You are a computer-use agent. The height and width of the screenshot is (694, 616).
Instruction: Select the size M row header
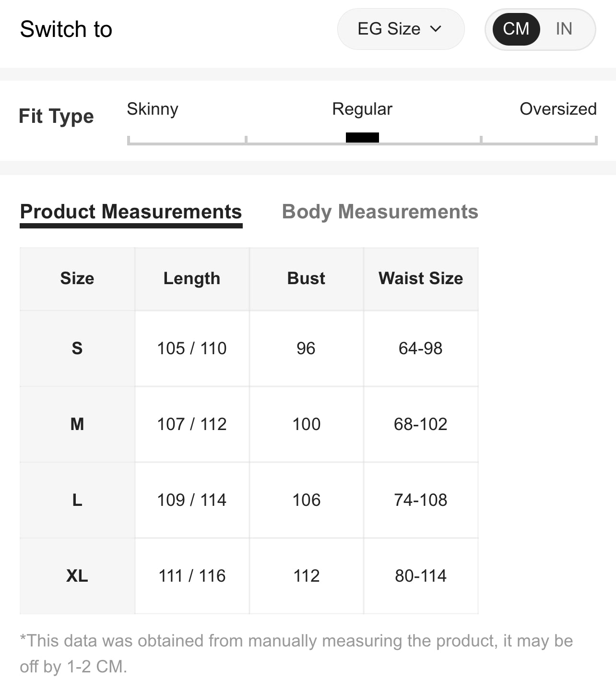pyautogui.click(x=77, y=424)
